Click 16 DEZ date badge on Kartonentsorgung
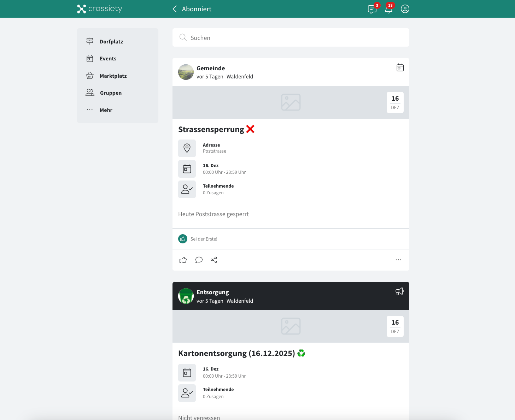Viewport: 515px width, 420px height. (395, 326)
